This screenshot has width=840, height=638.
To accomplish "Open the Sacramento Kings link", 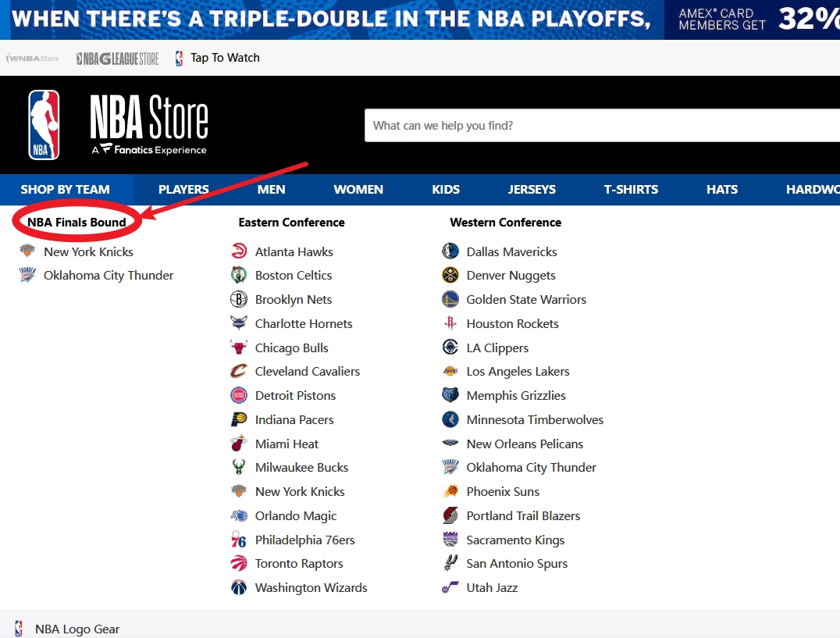I will click(515, 540).
